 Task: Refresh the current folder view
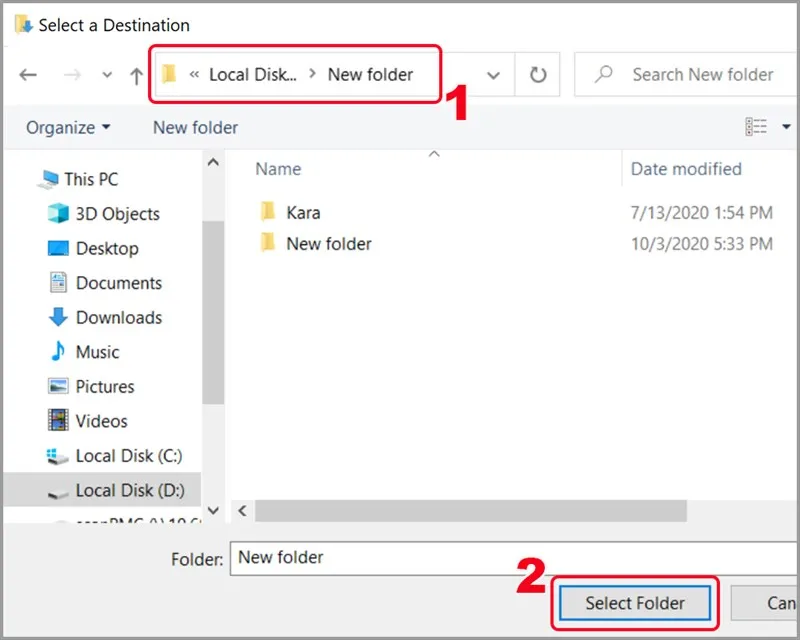[537, 73]
